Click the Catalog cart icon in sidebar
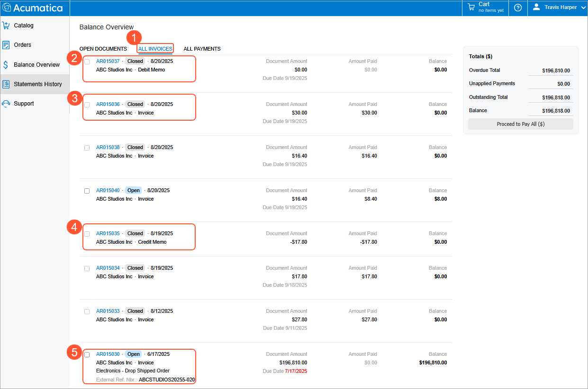The height and width of the screenshot is (389, 588). (6, 26)
